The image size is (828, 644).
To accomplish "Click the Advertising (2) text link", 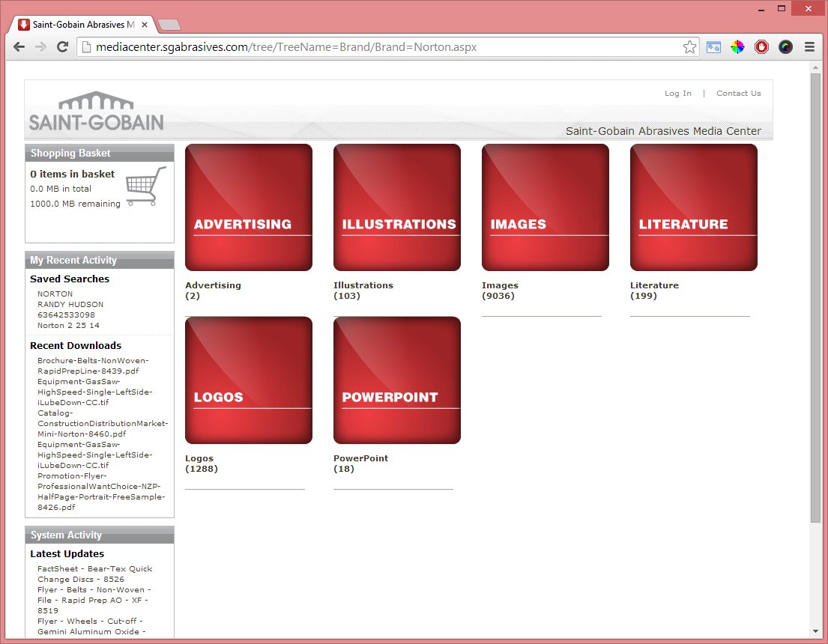I will point(214,291).
